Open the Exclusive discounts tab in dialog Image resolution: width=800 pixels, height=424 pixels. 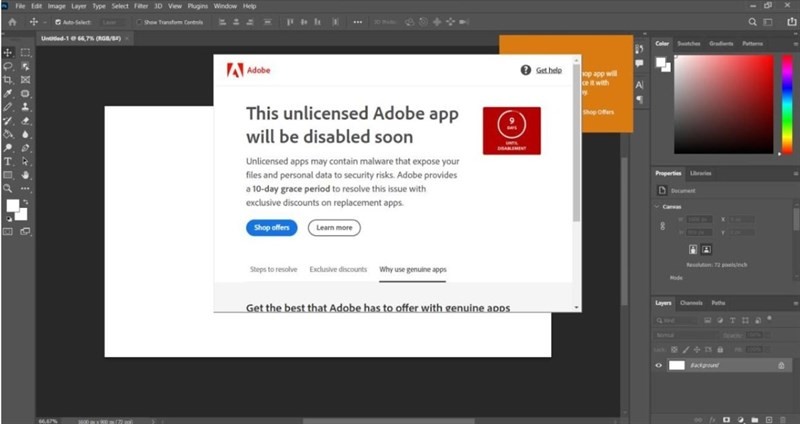[x=338, y=269]
